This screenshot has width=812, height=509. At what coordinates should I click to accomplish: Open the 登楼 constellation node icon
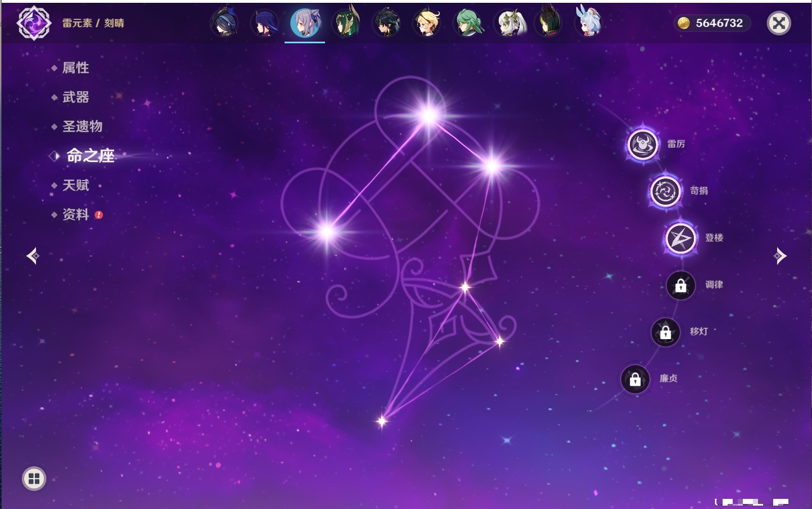pos(680,238)
